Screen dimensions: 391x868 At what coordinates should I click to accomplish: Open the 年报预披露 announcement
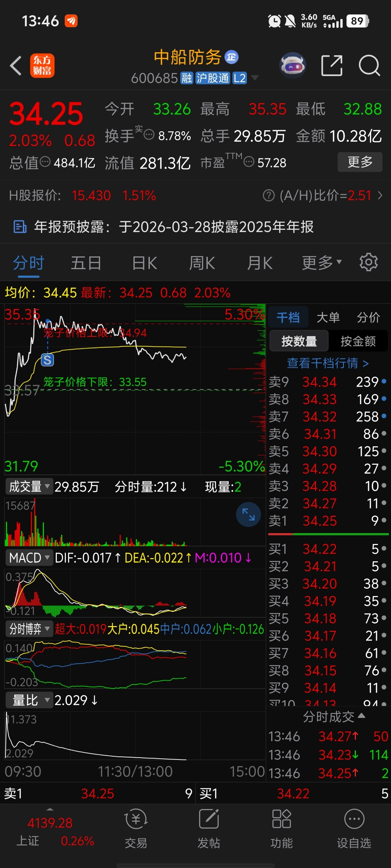[195, 227]
